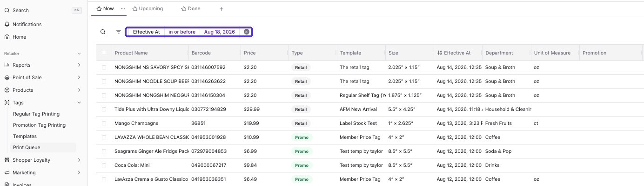Open Templates in Tags menu

[25, 136]
